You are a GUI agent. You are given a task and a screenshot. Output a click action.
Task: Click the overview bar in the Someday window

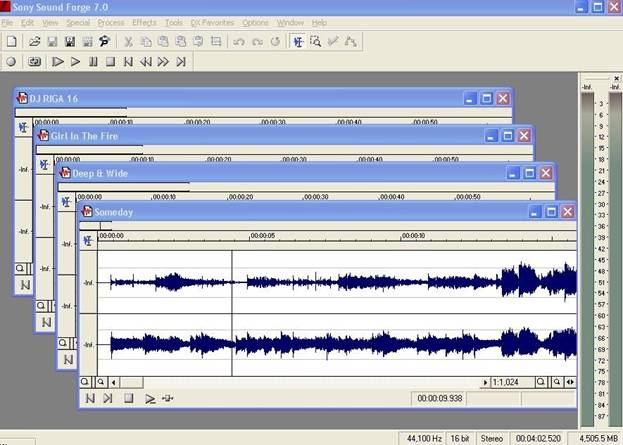[328, 226]
